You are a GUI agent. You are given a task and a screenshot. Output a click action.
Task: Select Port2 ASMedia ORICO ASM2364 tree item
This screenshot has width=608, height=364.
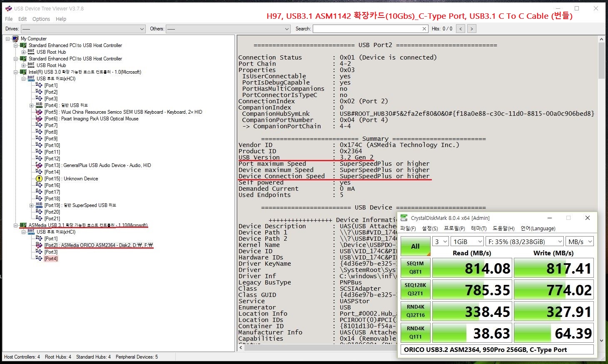(x=99, y=245)
